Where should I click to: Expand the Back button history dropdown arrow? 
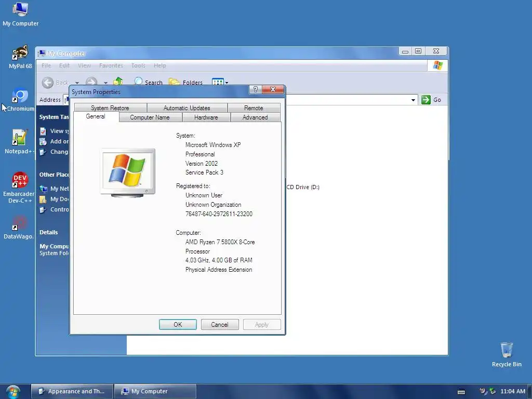(77, 83)
